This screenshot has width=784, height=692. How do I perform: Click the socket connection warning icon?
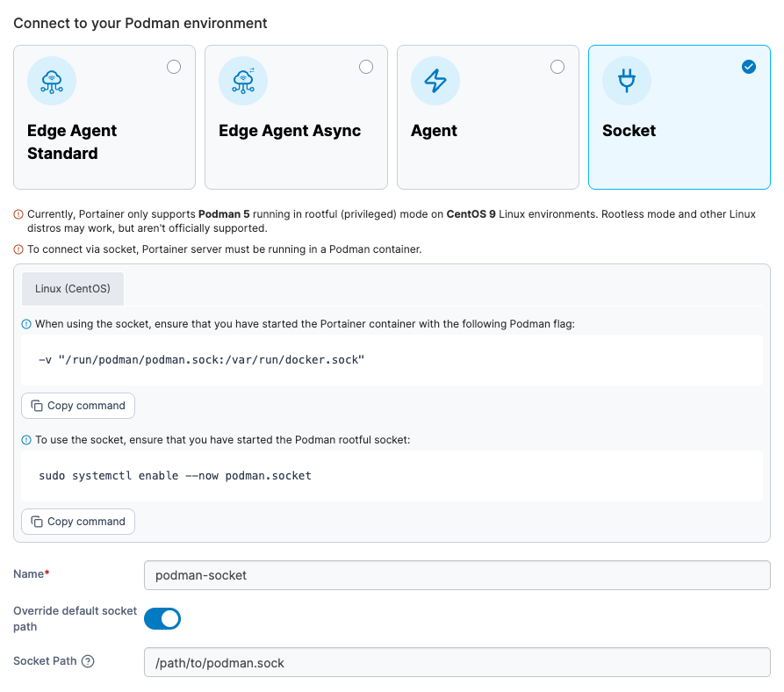coord(18,249)
